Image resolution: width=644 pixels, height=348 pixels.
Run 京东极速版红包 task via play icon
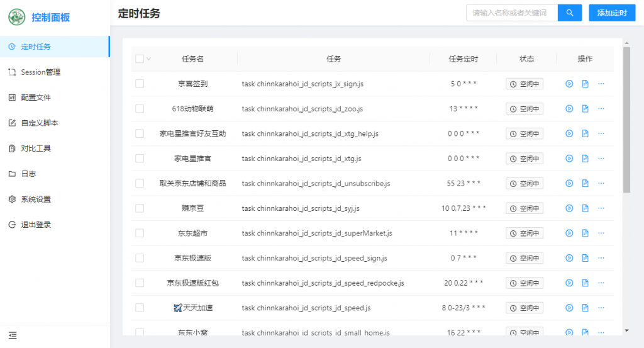(x=569, y=283)
